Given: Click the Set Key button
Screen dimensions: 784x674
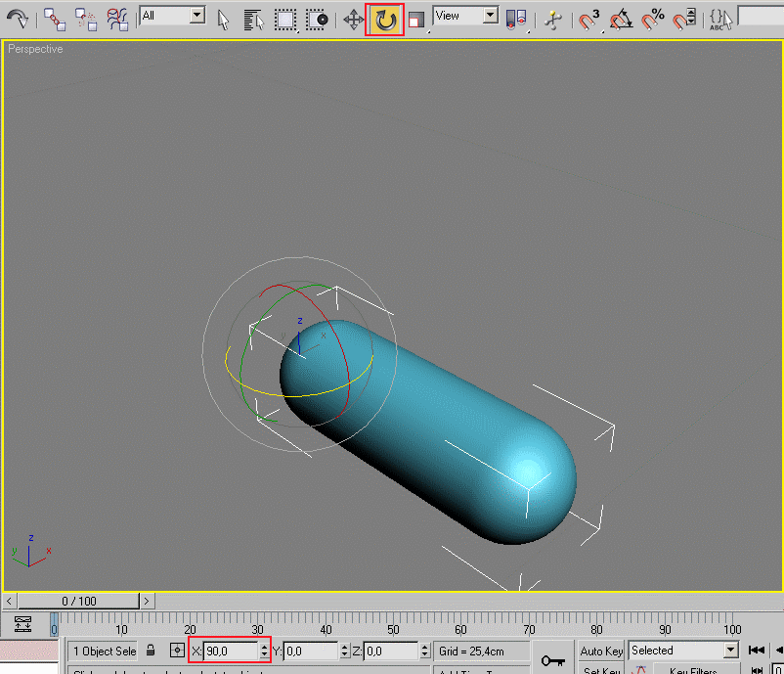Looking at the screenshot, I should [x=601, y=669].
